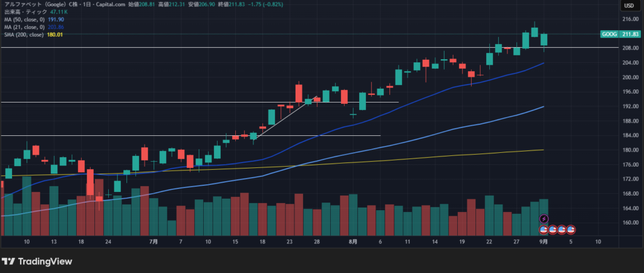Click the 192.00 price axis label
The height and width of the screenshot is (273, 644).
pyautogui.click(x=629, y=106)
